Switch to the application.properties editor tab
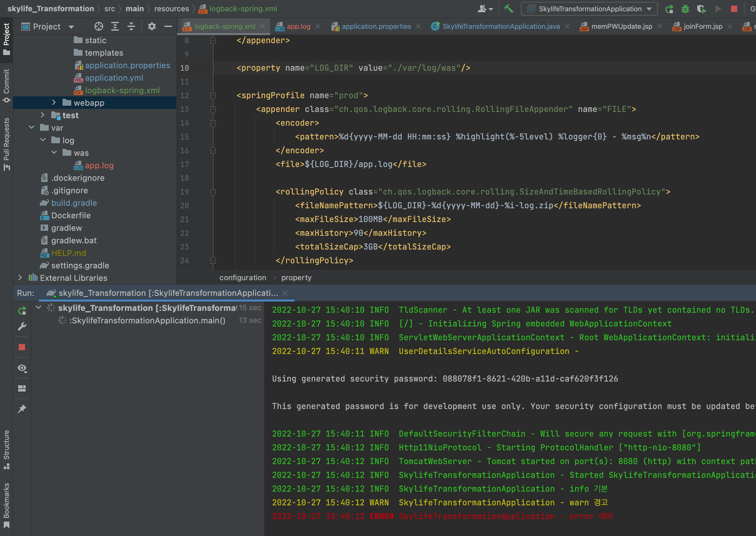 click(376, 26)
